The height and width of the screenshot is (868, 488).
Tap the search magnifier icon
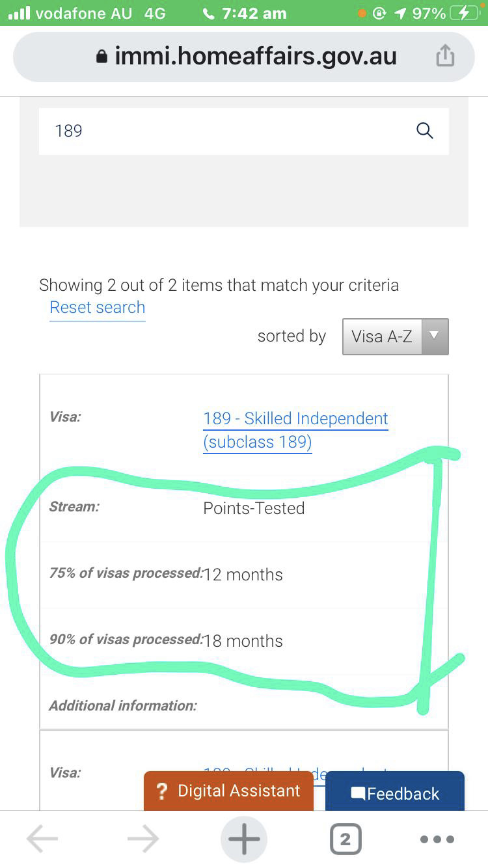[x=424, y=131]
